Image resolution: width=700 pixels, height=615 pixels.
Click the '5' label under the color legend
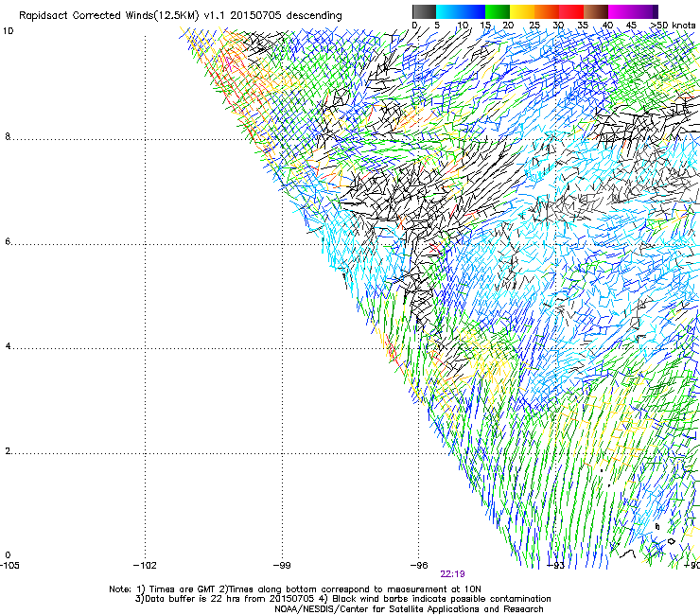pyautogui.click(x=437, y=26)
